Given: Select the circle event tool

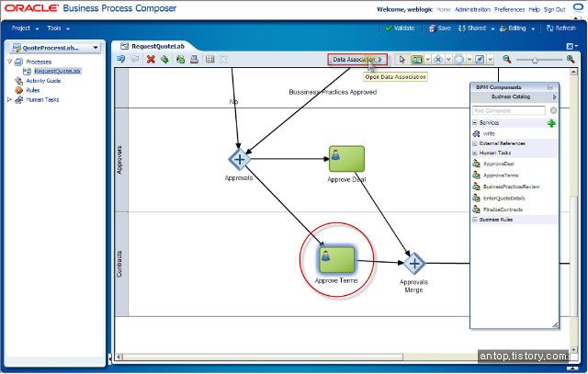Looking at the screenshot, I should 458,59.
